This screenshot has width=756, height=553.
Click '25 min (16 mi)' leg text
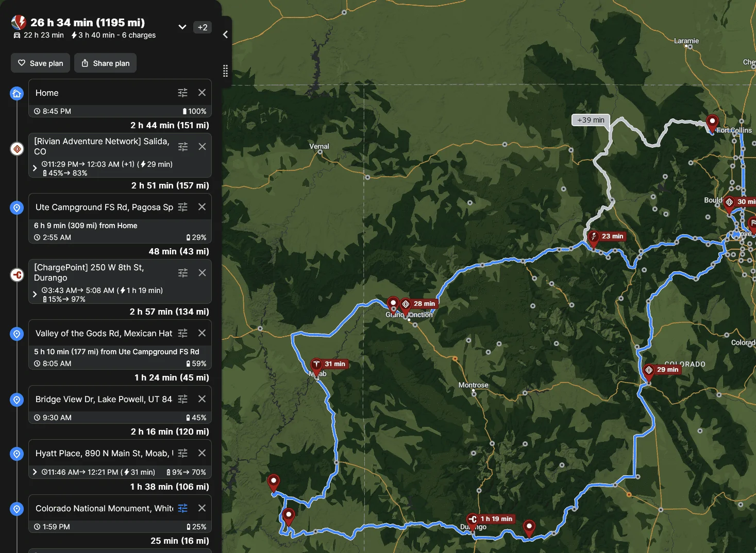pos(180,541)
